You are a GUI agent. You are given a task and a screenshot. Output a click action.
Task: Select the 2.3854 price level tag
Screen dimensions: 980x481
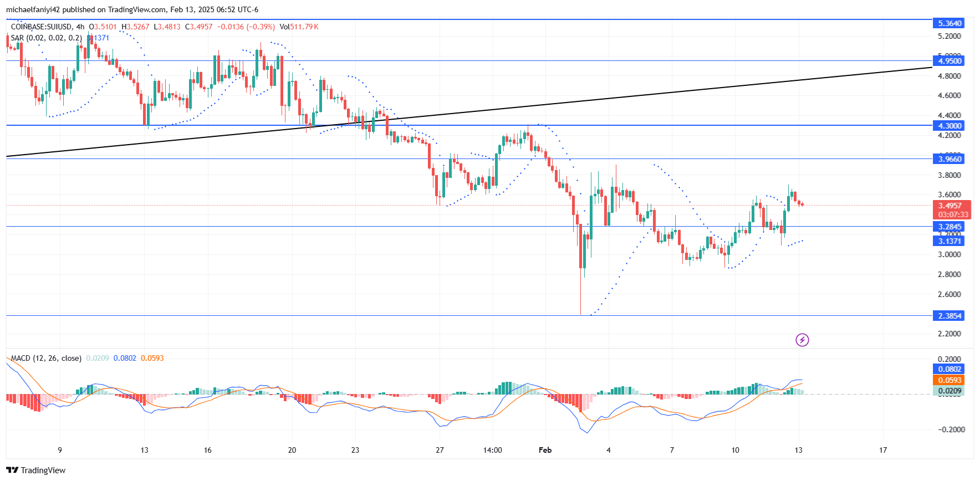pos(949,316)
